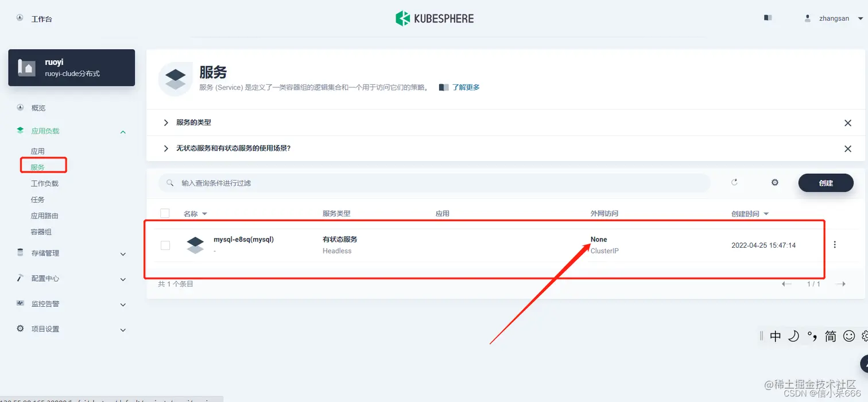Select 工作负载 in the sidebar menu
Viewport: 868px width, 402px height.
pos(45,183)
